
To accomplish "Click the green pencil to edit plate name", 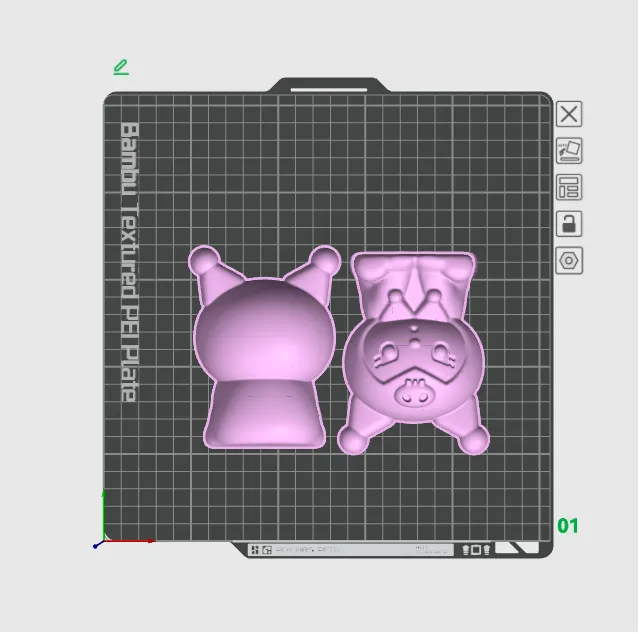I will [x=121, y=67].
